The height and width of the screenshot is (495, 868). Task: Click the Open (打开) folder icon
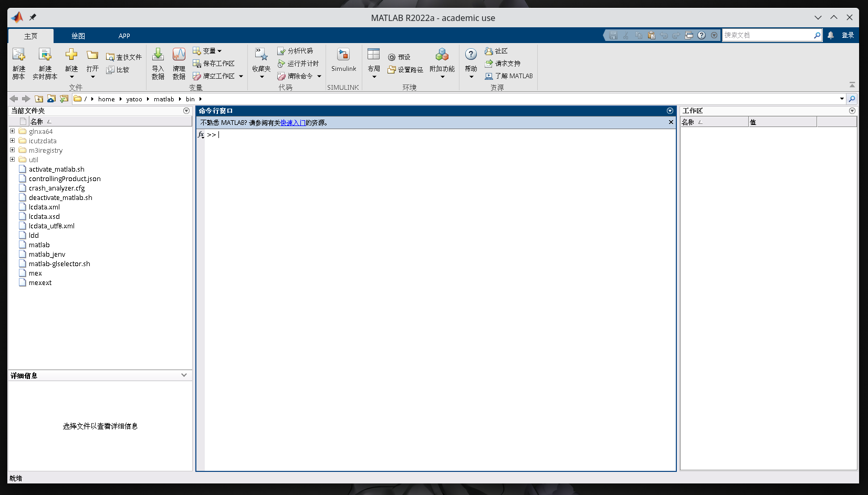tap(92, 55)
